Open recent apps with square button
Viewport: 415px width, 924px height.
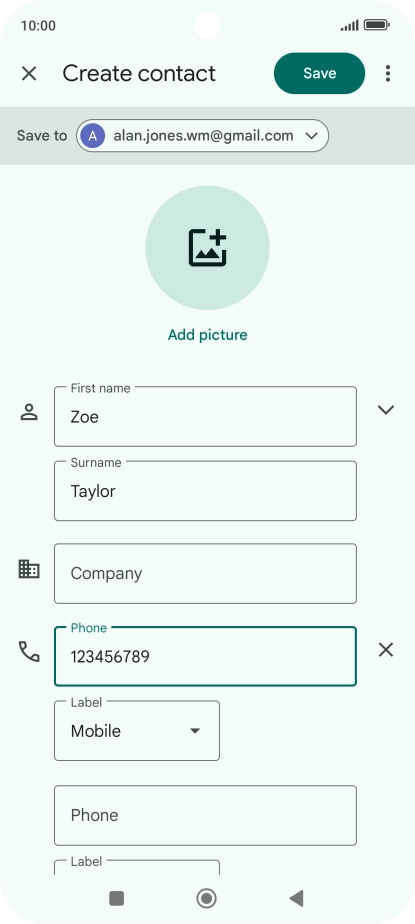[117, 898]
